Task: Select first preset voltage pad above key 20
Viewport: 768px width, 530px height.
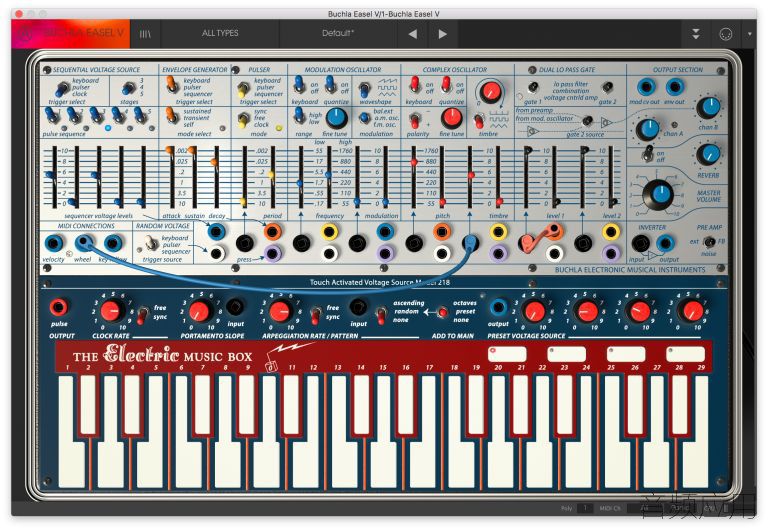Action: [507, 354]
